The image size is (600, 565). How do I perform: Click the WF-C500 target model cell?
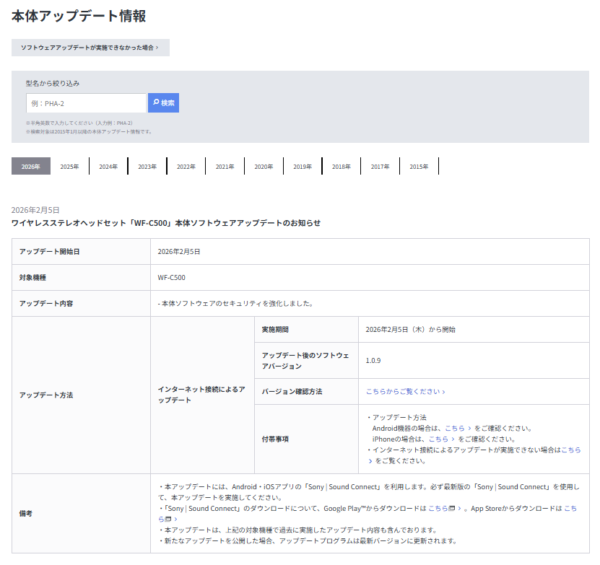(370, 277)
